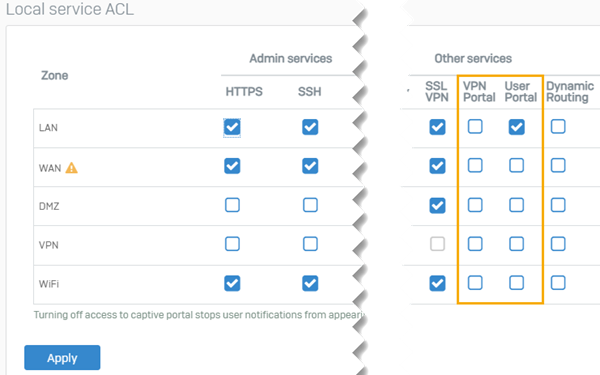Enable Dynamic Routing for the LAN zone
This screenshot has height=375, width=600.
(x=558, y=127)
